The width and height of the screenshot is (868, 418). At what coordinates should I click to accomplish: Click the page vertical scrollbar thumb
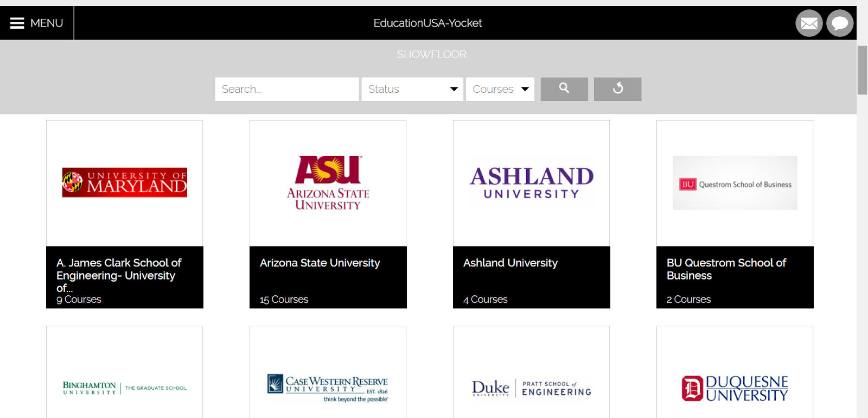(862, 70)
